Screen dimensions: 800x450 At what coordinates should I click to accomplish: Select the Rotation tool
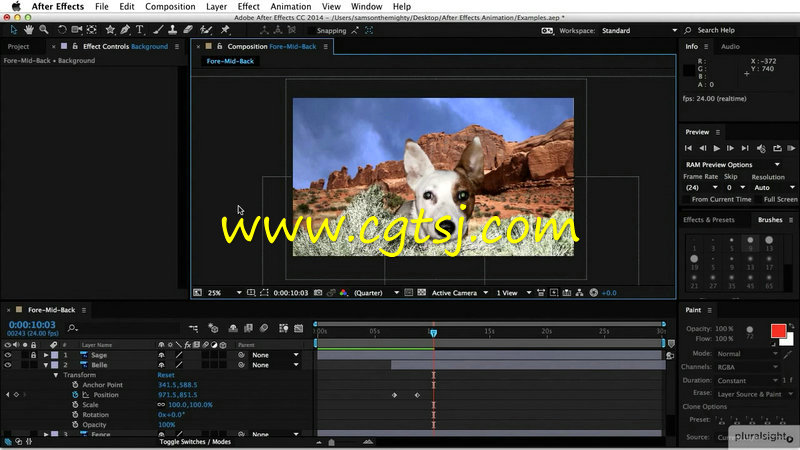pos(62,30)
